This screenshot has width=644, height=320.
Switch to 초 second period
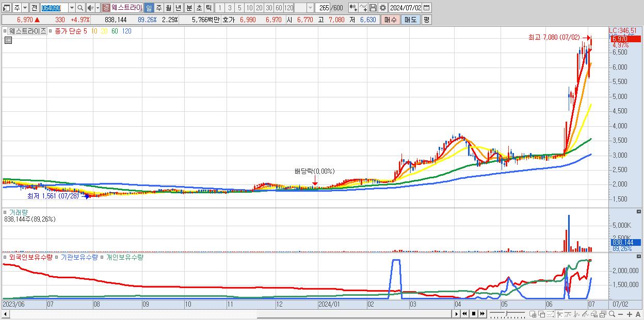click(199, 8)
